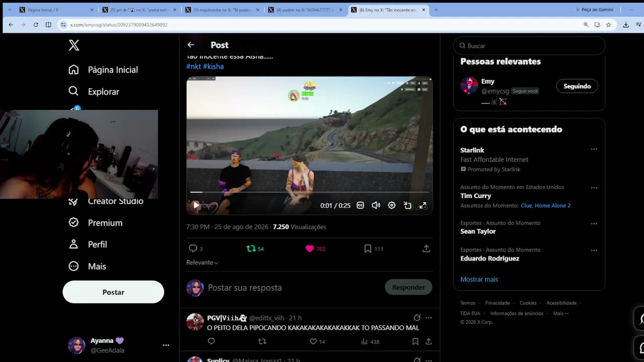Viewport: 644px width, 362px height.
Task: Like PGV|Viih's comment with 14 likes
Action: click(x=317, y=341)
